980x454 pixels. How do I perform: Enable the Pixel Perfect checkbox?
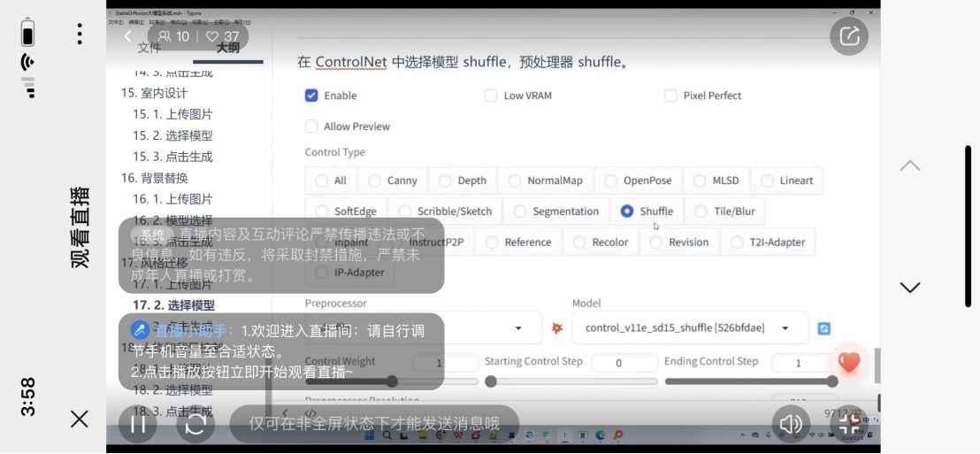click(670, 96)
